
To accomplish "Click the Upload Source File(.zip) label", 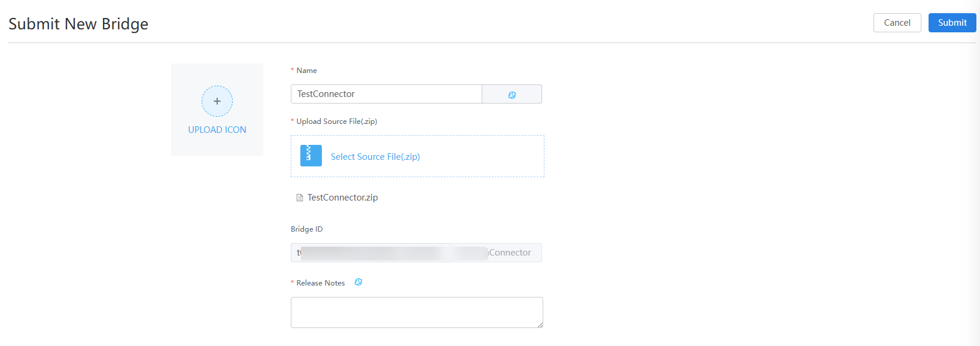I will click(337, 122).
